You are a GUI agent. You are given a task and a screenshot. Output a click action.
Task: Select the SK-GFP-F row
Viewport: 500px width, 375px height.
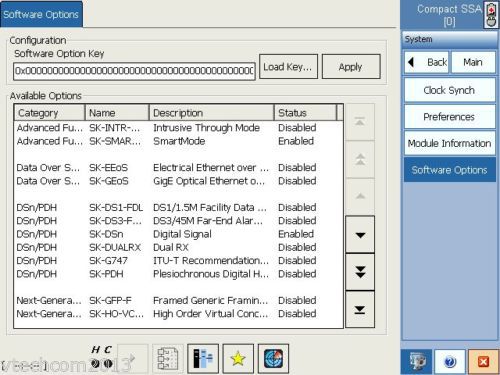click(x=178, y=300)
